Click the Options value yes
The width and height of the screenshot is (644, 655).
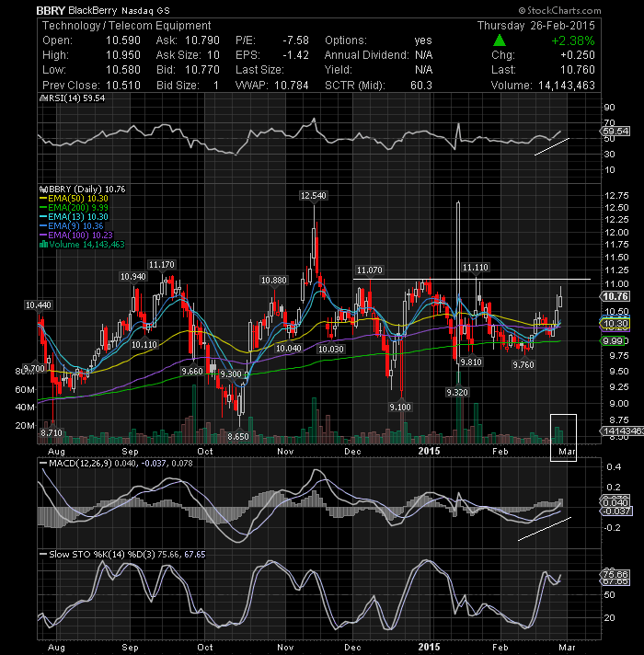coord(423,40)
